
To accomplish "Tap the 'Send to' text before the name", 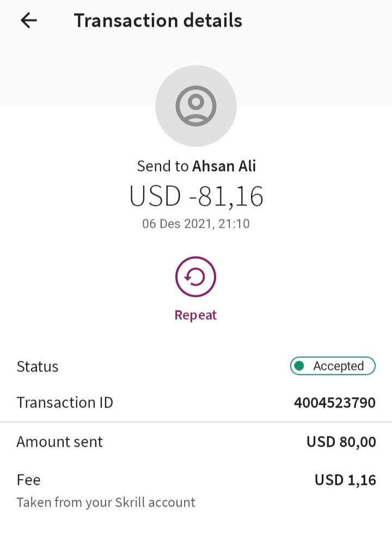I will pyautogui.click(x=163, y=166).
